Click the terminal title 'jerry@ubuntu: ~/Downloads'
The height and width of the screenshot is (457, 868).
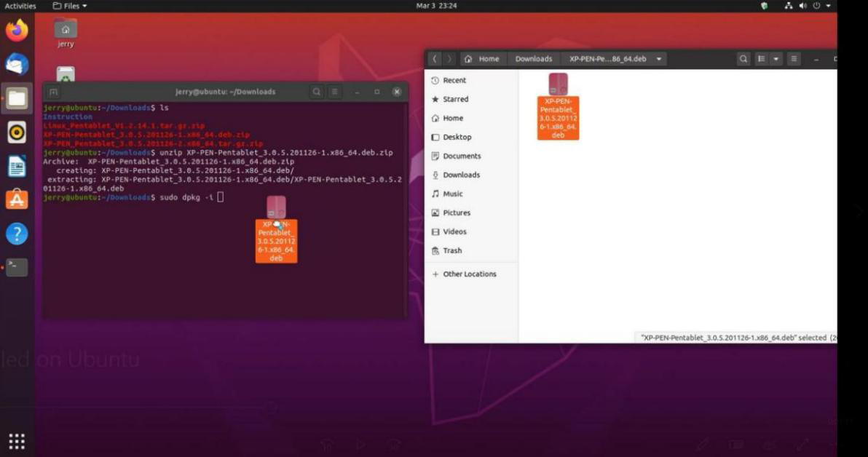225,92
